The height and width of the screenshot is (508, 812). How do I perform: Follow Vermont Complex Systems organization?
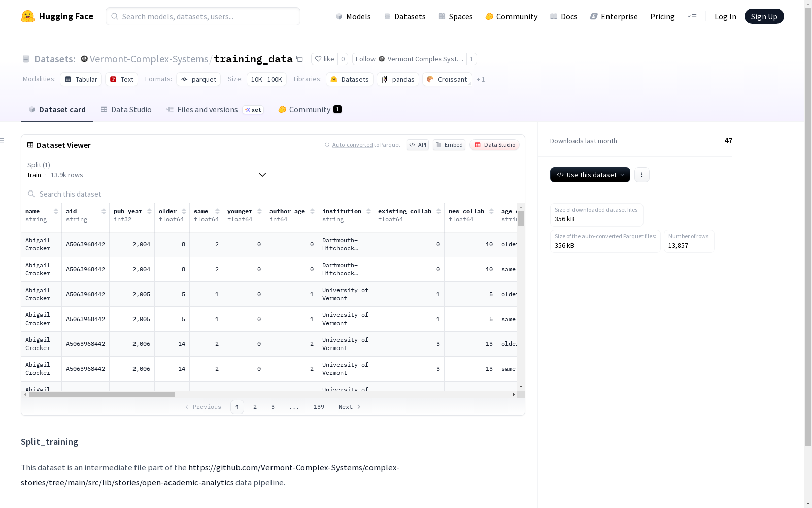coord(409,59)
